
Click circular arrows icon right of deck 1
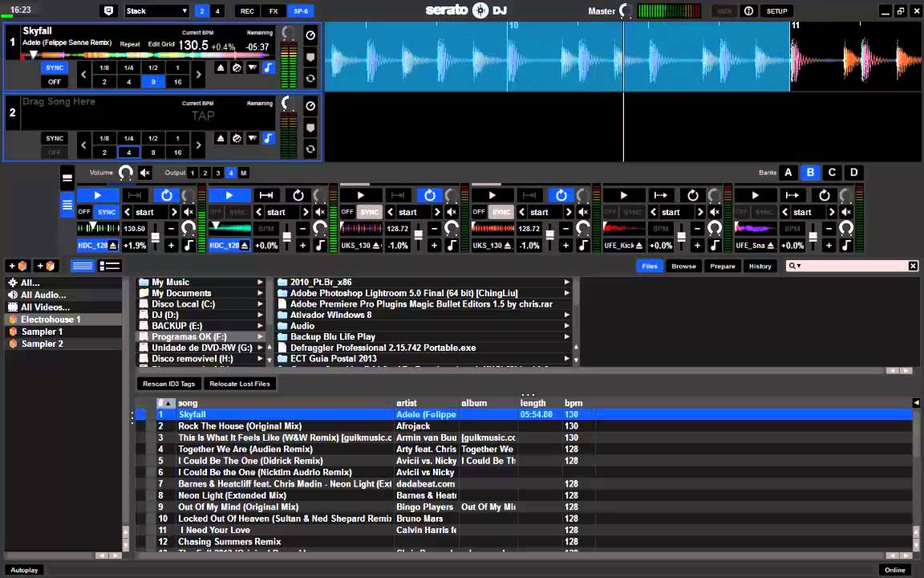310,79
